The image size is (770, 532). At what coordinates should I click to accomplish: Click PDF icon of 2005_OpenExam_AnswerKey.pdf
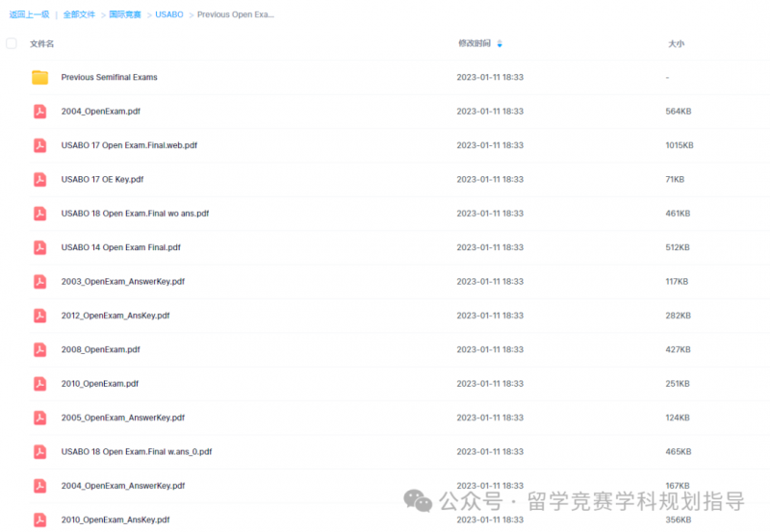coord(39,418)
